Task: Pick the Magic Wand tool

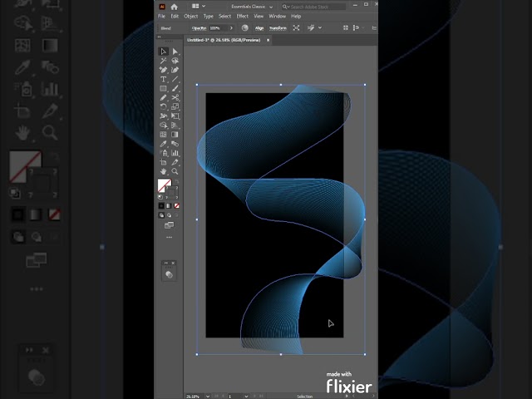Action: [x=163, y=61]
